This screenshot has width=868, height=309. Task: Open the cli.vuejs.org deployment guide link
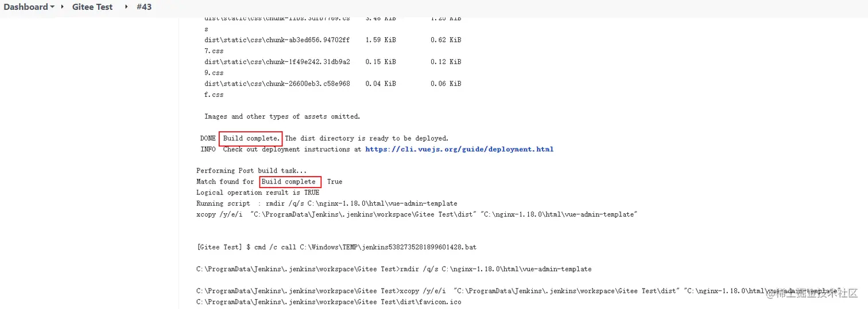point(459,149)
